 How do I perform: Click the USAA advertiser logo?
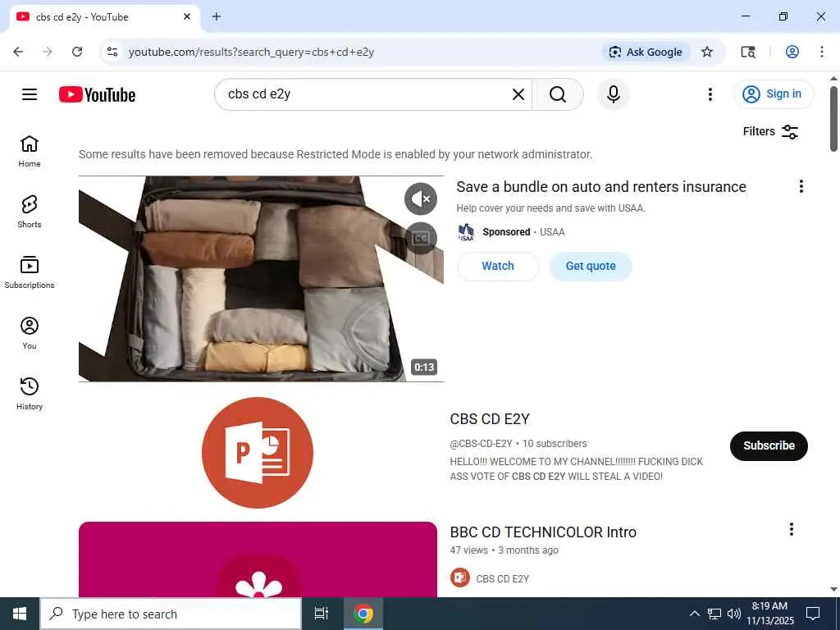point(466,232)
